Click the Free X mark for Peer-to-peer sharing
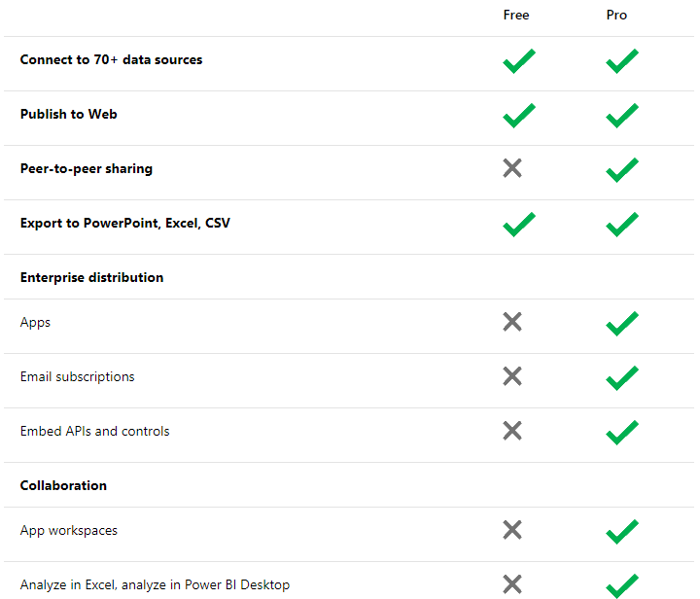This screenshot has height=599, width=700. point(512,168)
